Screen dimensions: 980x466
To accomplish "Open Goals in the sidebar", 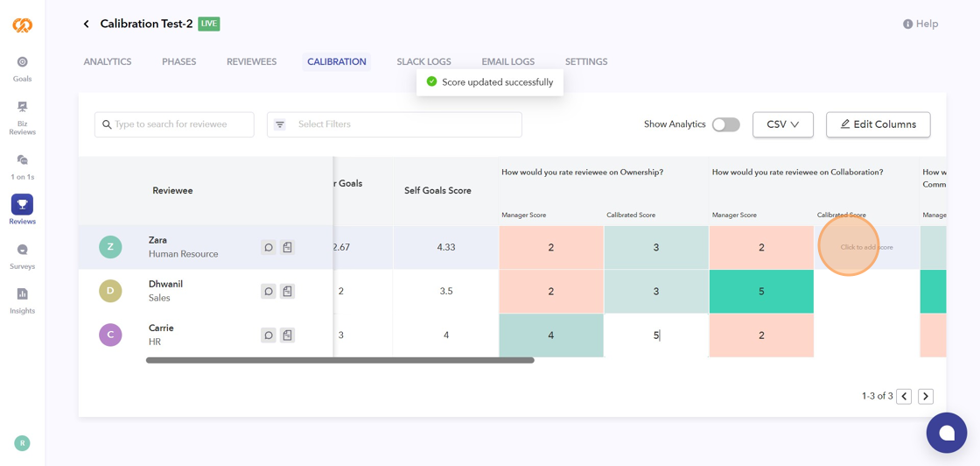I will (22, 68).
